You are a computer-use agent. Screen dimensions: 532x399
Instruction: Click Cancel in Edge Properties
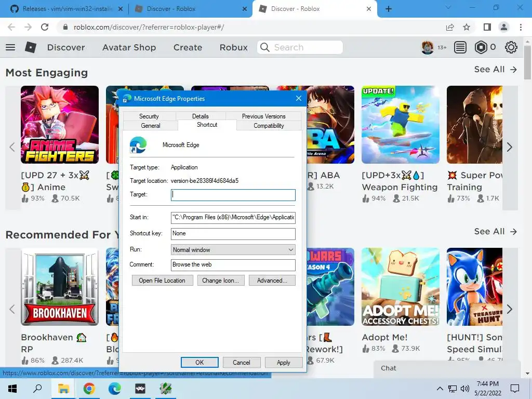242,362
